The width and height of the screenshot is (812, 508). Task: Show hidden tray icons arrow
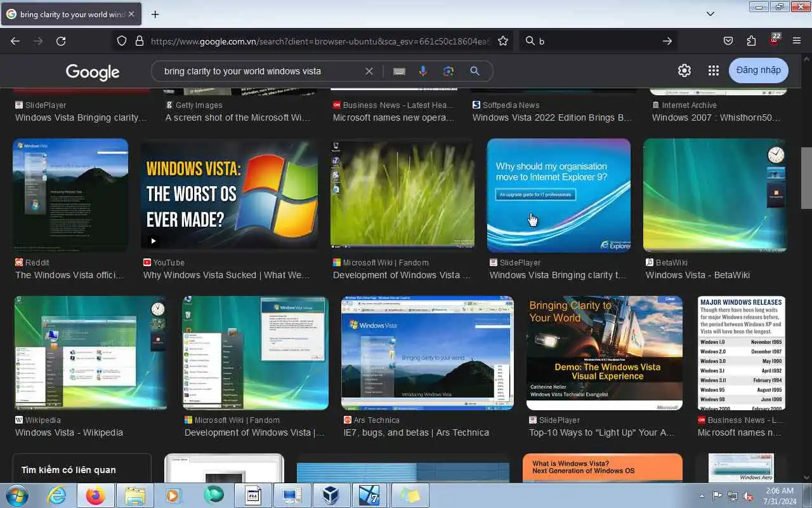tap(702, 496)
